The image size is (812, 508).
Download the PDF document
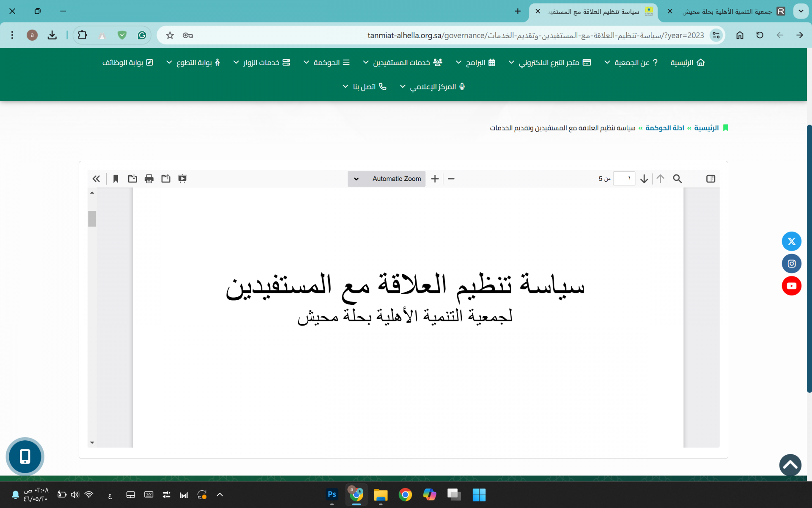(x=132, y=179)
